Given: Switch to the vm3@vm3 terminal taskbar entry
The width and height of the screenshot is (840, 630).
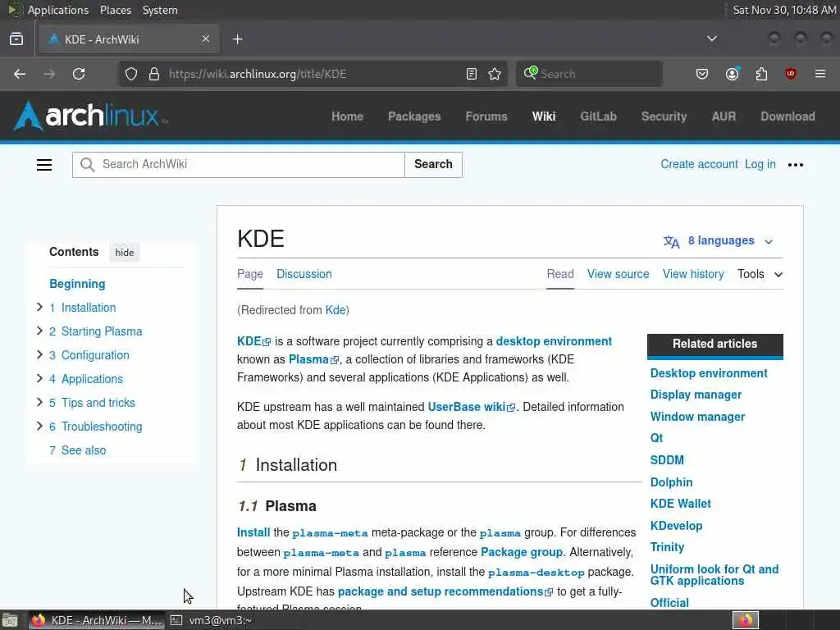Looking at the screenshot, I should [212, 620].
